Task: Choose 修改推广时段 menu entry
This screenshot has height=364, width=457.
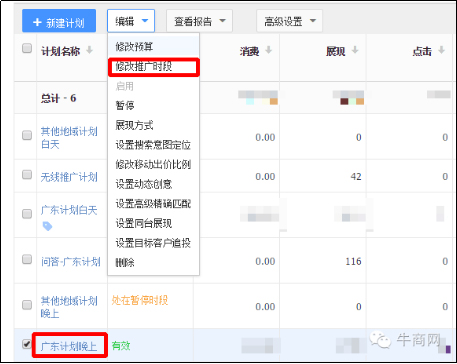Action: (x=153, y=67)
